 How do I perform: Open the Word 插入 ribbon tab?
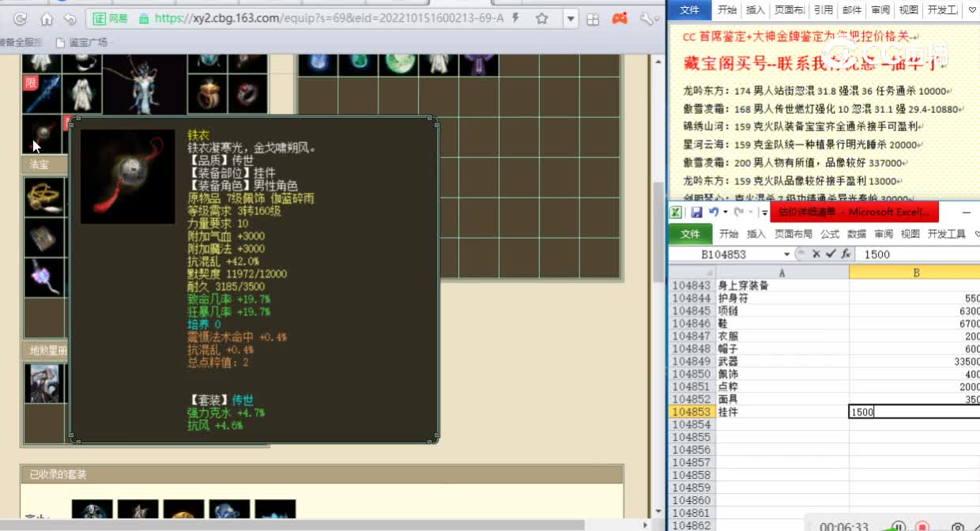tap(756, 9)
